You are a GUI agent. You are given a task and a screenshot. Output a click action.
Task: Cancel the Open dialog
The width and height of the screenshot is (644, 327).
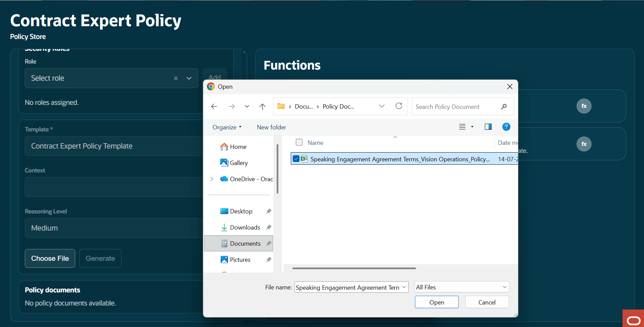coord(487,302)
